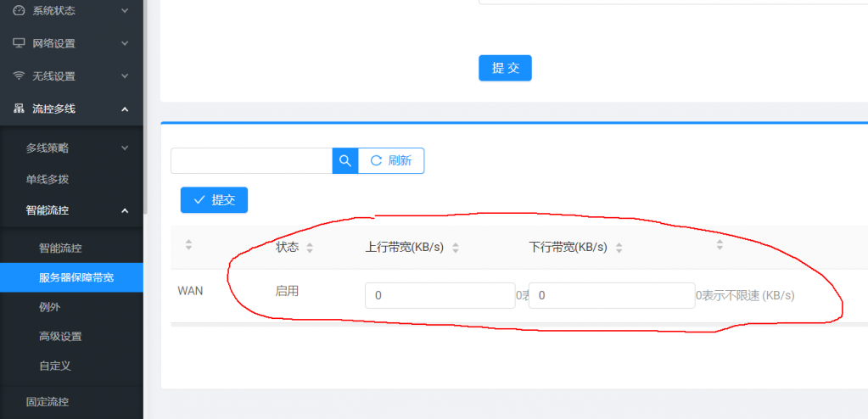Click the WAN downstream bandwidth field
This screenshot has height=419, width=868.
(612, 295)
